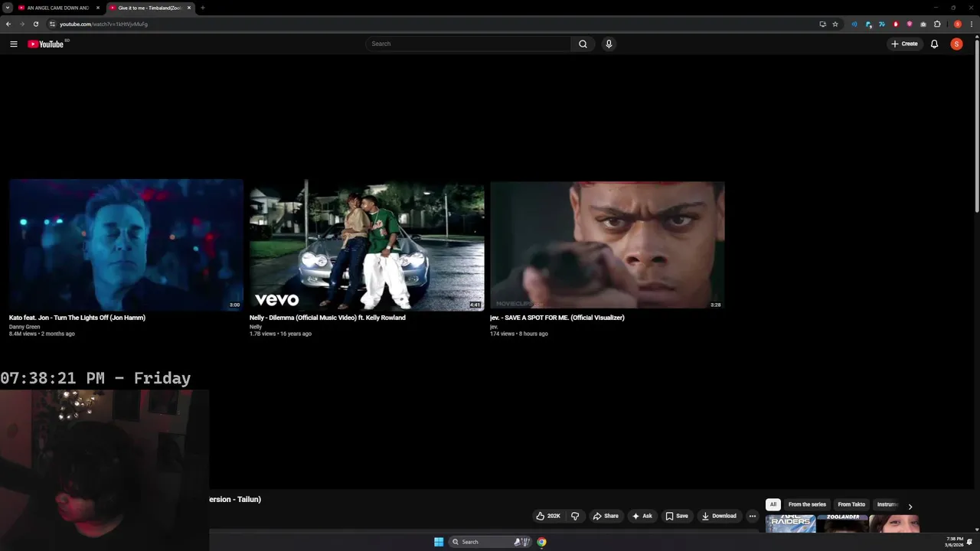Image resolution: width=980 pixels, height=551 pixels.
Task: Open the YouTube hamburger guide menu
Action: (x=14, y=44)
